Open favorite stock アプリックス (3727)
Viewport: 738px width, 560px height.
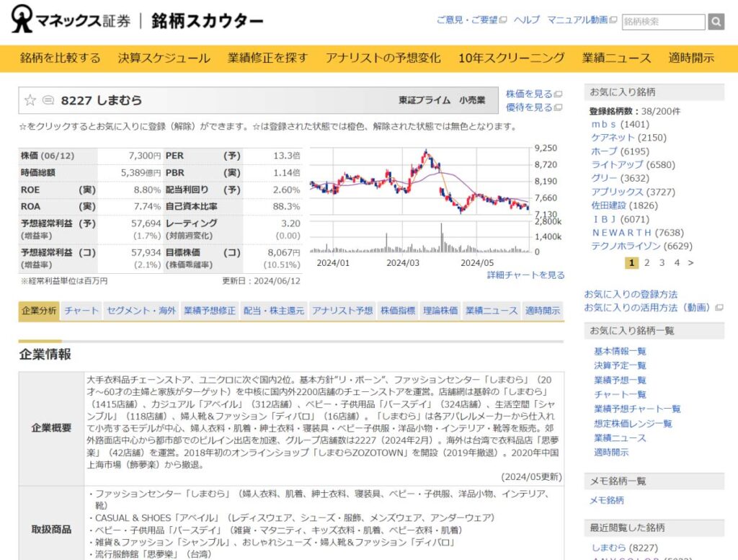click(633, 192)
